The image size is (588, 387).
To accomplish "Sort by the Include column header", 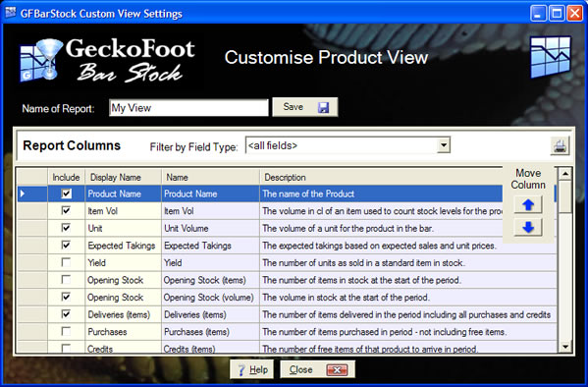I will tap(66, 177).
